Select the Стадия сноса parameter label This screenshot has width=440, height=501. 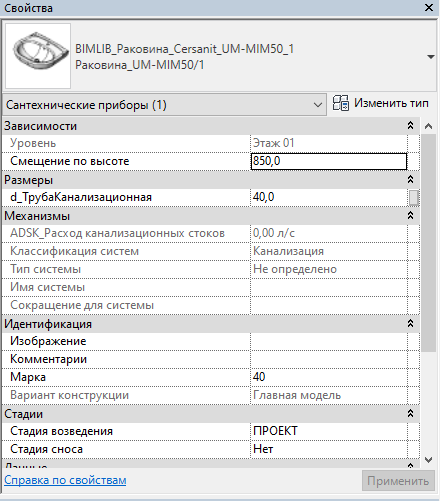(47, 449)
